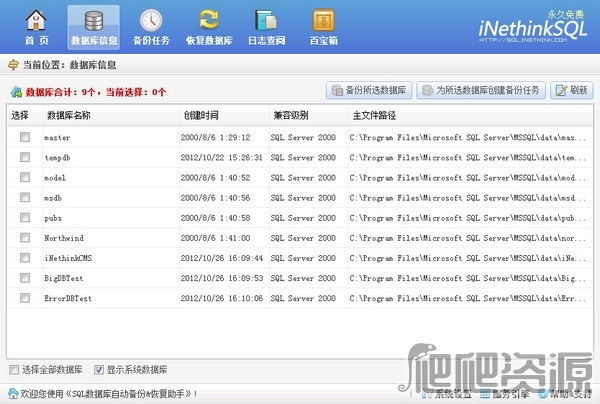The height and width of the screenshot is (404, 600).
Task: Click the 选择 column header
Action: pyautogui.click(x=25, y=115)
